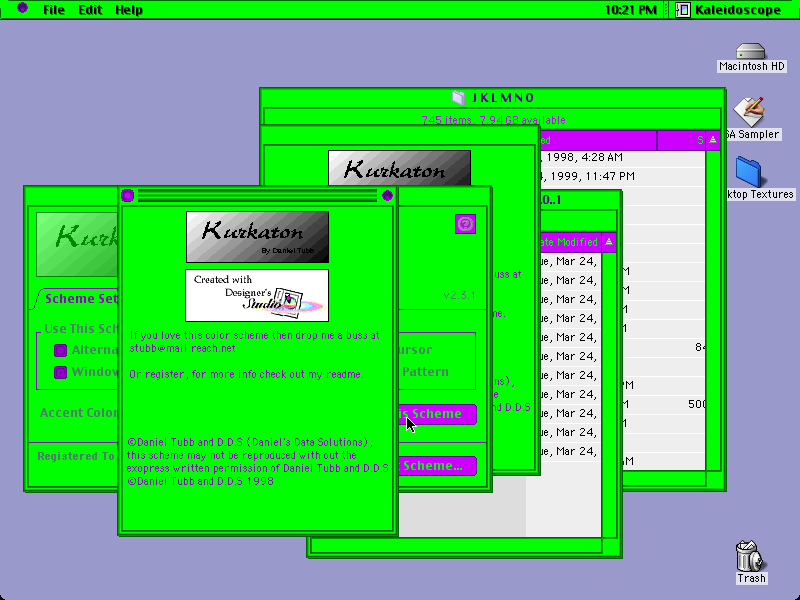Viewport: 800px width, 600px height.
Task: Open the File menu
Action: point(54,10)
